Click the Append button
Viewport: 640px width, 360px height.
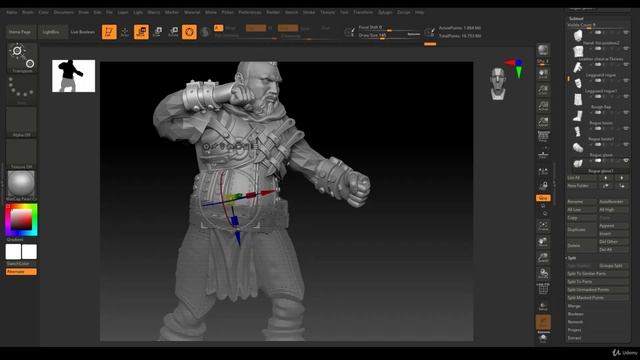pyautogui.click(x=613, y=226)
